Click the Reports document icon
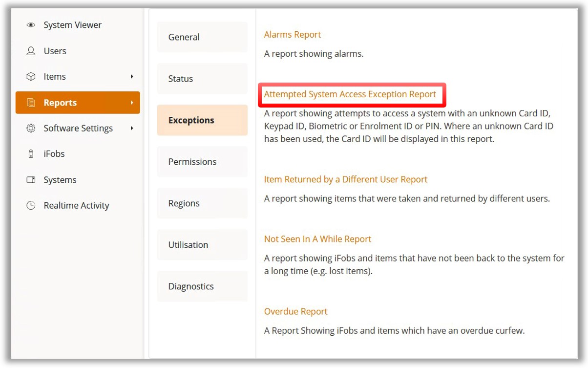Screen dimensions: 588x368 pyautogui.click(x=31, y=103)
